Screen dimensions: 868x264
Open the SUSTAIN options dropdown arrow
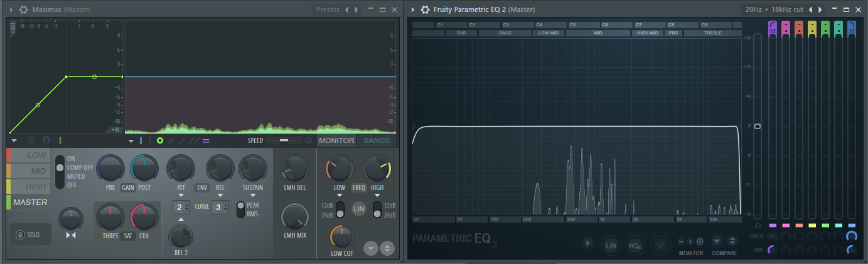click(x=253, y=196)
